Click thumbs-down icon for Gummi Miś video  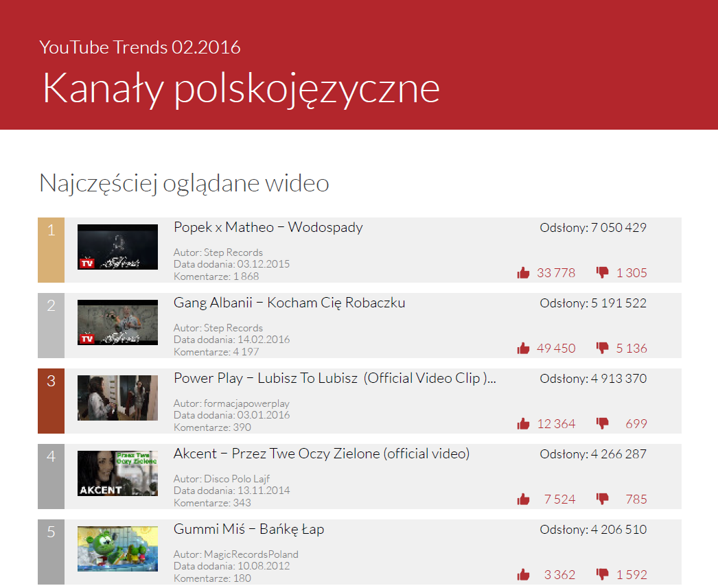click(603, 574)
